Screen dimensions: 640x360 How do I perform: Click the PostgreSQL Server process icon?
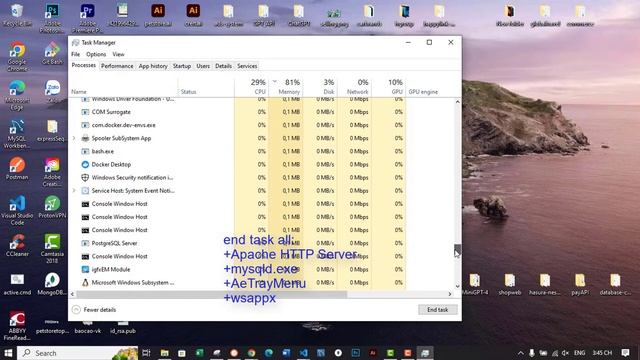point(85,243)
